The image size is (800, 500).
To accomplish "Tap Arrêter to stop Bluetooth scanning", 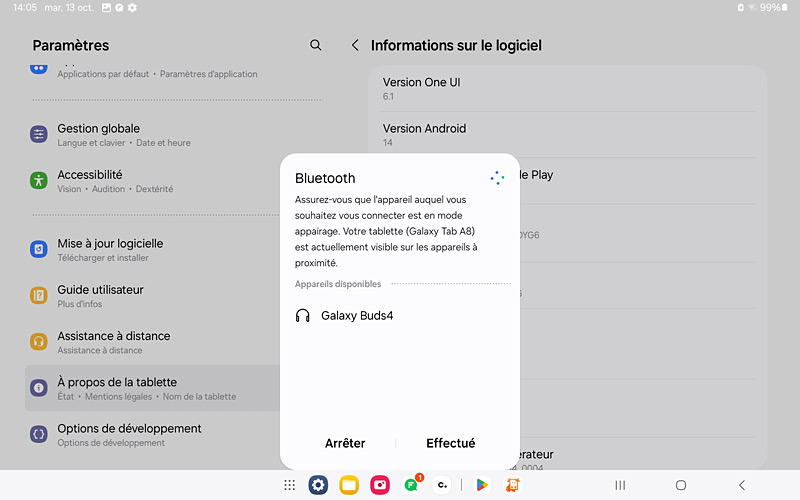I will pyautogui.click(x=345, y=443).
